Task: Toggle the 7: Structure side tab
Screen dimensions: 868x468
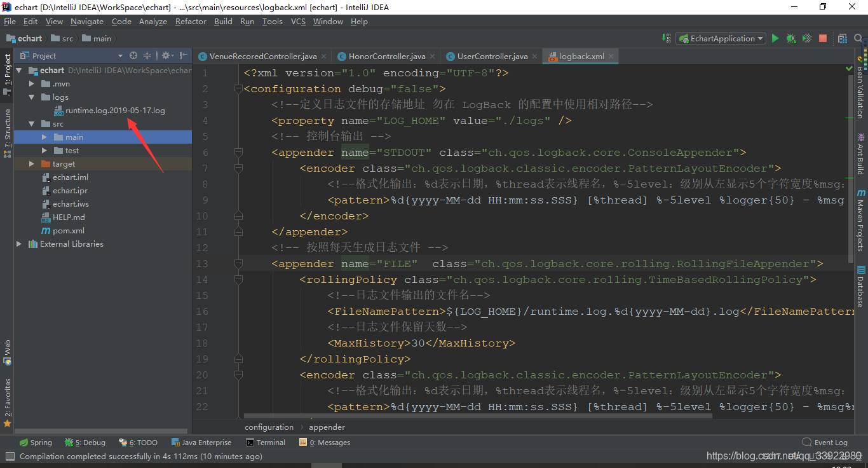Action: click(8, 132)
